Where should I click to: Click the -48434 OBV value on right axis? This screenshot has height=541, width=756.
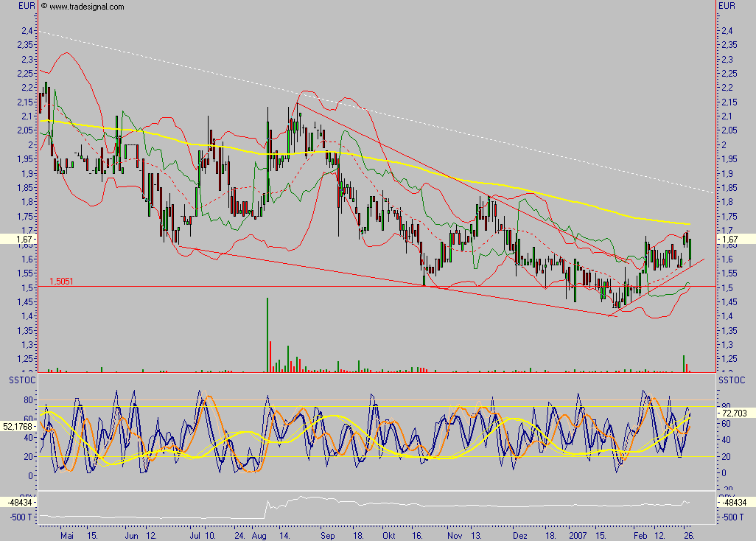(x=735, y=502)
